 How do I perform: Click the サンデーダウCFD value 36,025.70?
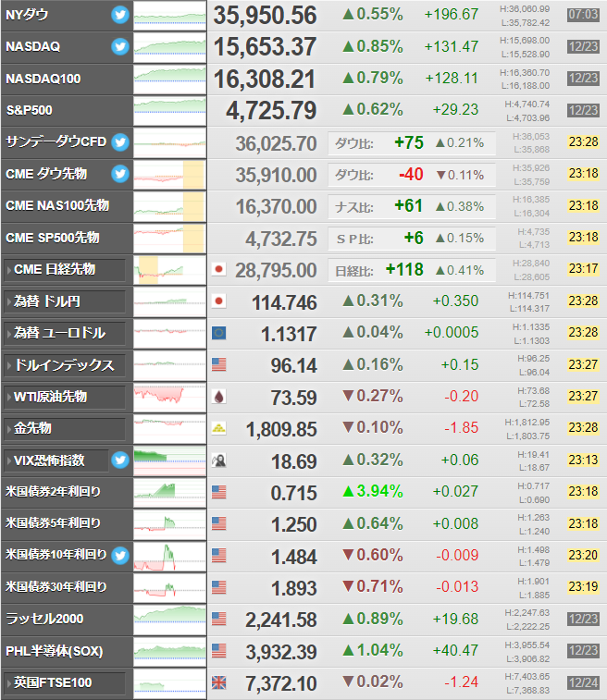pos(276,143)
